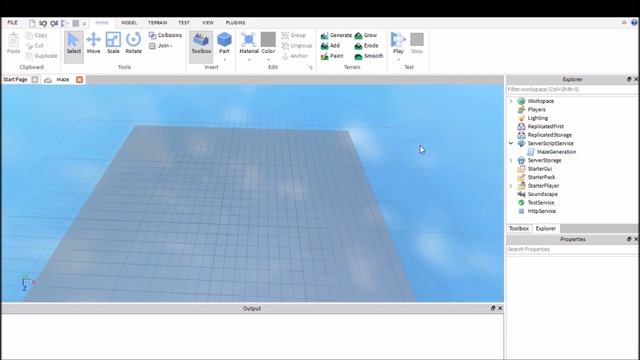Select HttpService in Explorer
The height and width of the screenshot is (360, 640).
click(x=541, y=211)
